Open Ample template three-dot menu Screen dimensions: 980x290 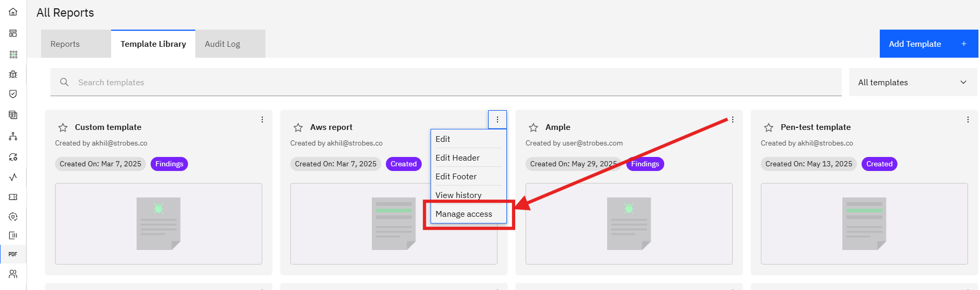pos(733,120)
